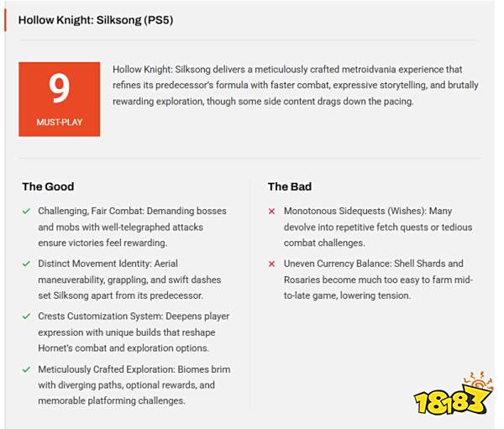Click the red X beside Monotonous Sidequests
This screenshot has width=504, height=429.
click(x=271, y=212)
